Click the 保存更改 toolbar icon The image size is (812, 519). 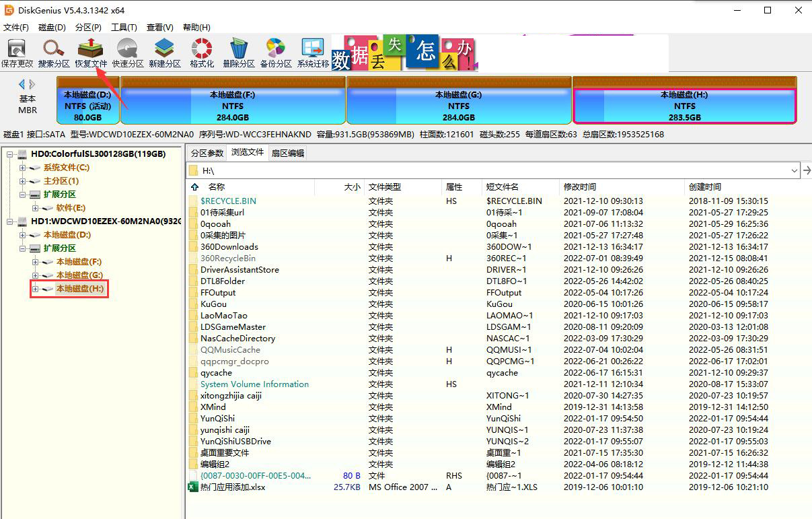pyautogui.click(x=17, y=53)
